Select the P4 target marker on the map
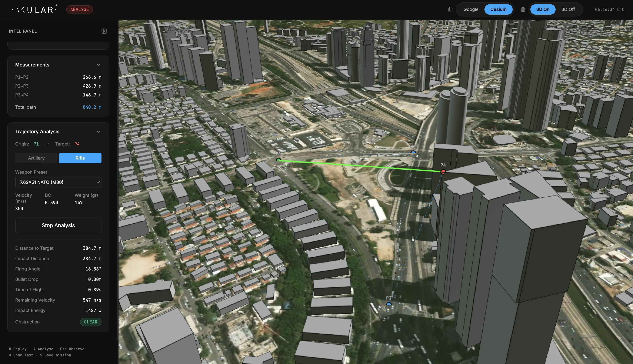The image size is (633, 364). 443,171
